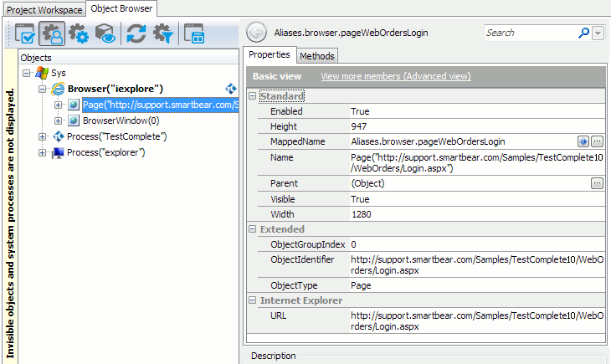
Task: Toggle the gears-with-user toolbar button
Action: (x=52, y=33)
